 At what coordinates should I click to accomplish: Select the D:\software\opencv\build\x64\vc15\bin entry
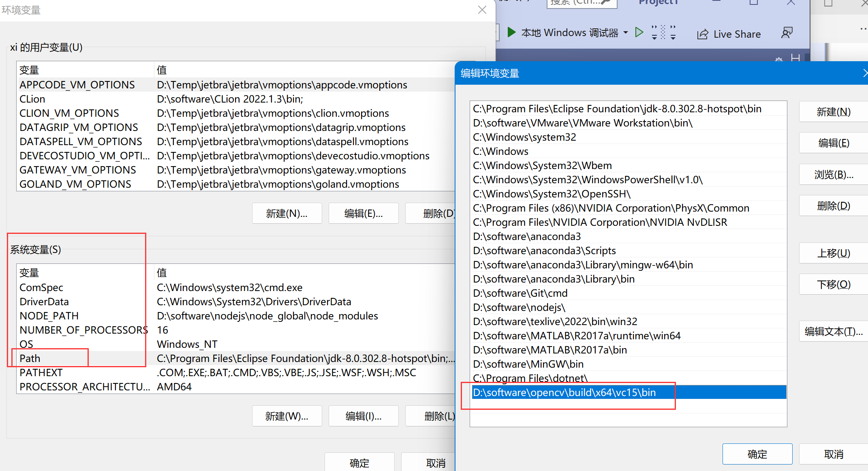564,392
